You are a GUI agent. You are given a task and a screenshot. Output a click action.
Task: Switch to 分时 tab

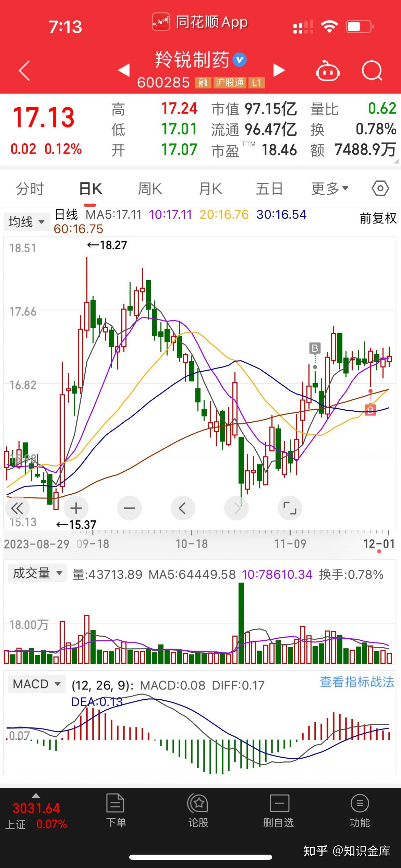(30, 189)
